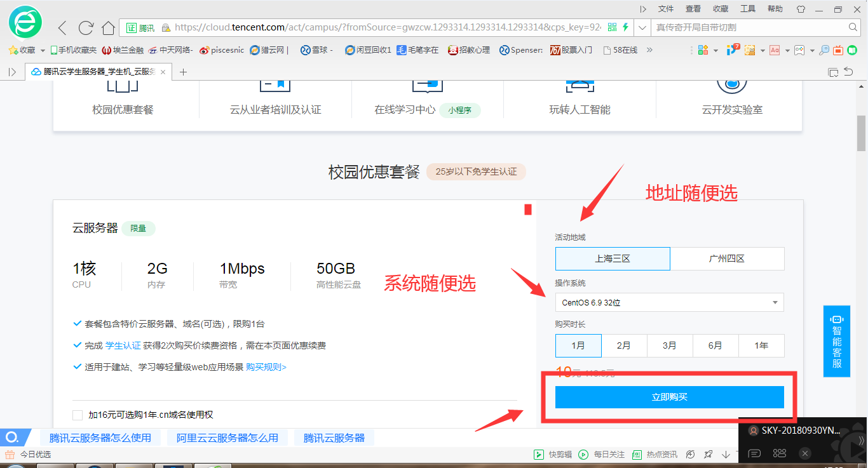Open the 快剪辑 status bar item

click(552, 455)
